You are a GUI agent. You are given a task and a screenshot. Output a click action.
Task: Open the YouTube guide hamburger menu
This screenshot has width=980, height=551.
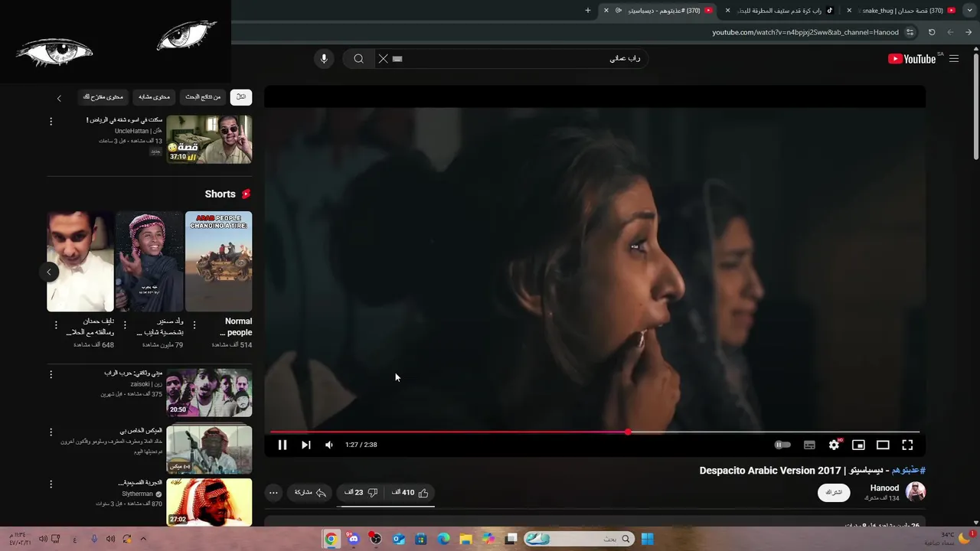point(953,59)
